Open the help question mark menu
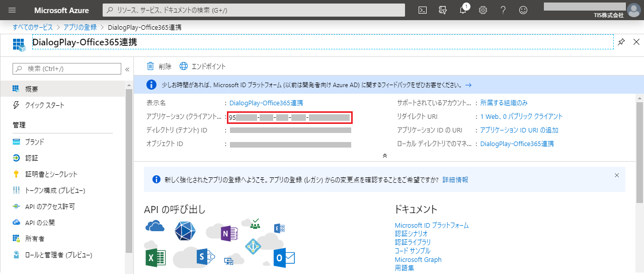The height and width of the screenshot is (275, 644). [x=503, y=10]
